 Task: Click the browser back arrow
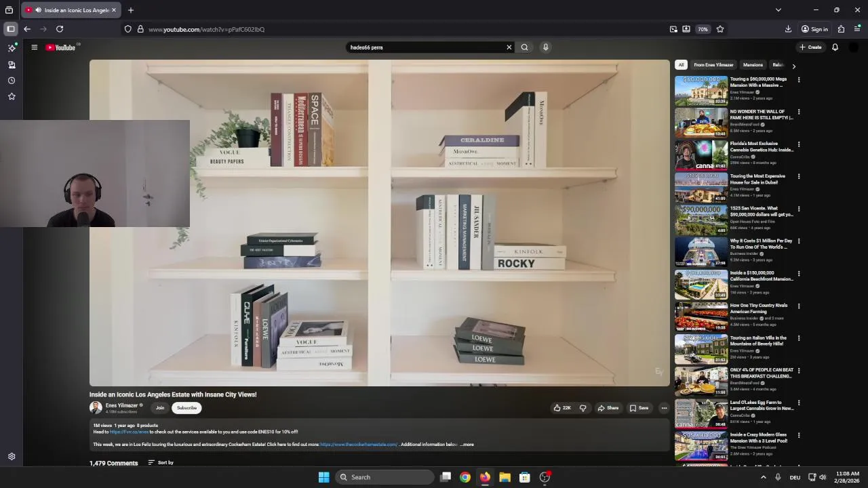[27, 29]
